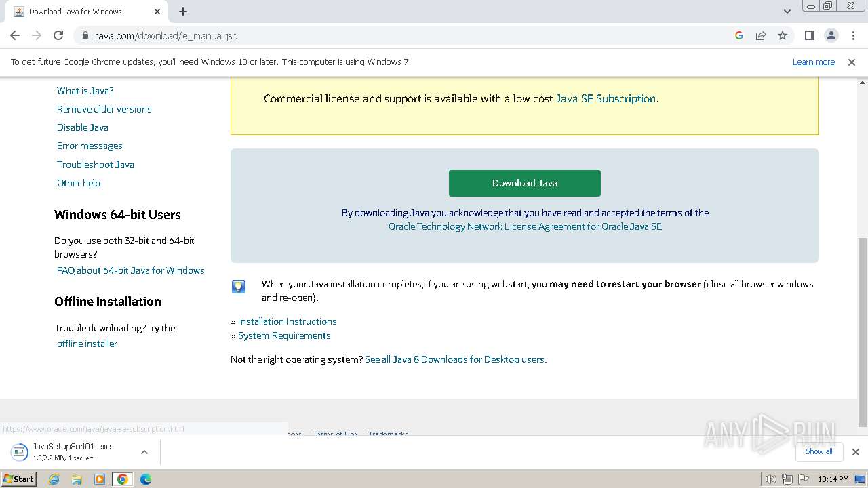Open Chrome side panel
Screen dimensions: 868x488
click(x=809, y=35)
